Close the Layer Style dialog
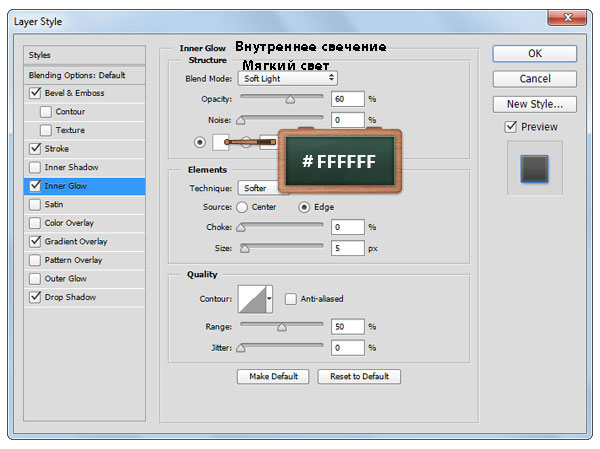600x449 pixels. (x=567, y=18)
